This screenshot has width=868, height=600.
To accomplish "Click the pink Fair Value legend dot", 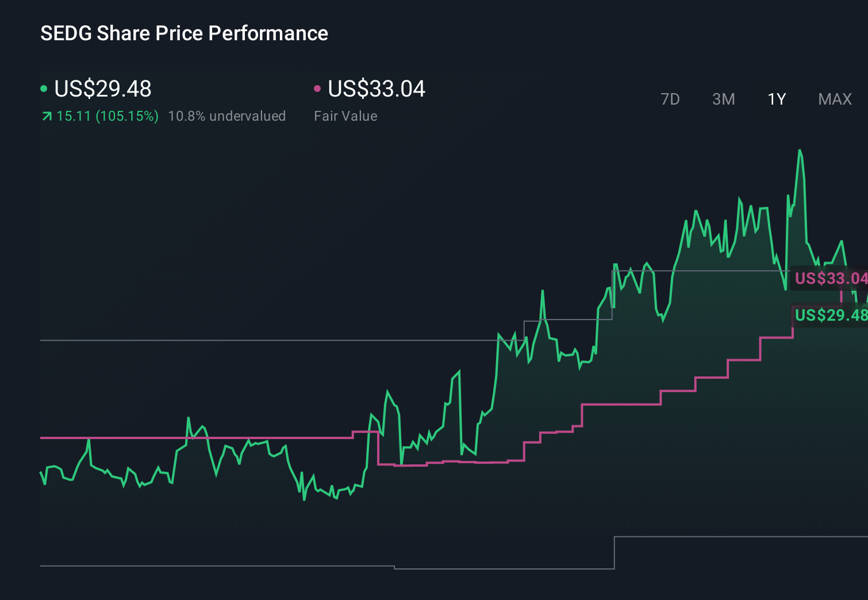I will click(x=317, y=88).
